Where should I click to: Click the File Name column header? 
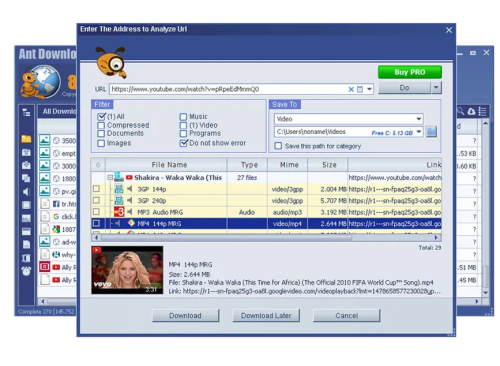[x=167, y=165]
